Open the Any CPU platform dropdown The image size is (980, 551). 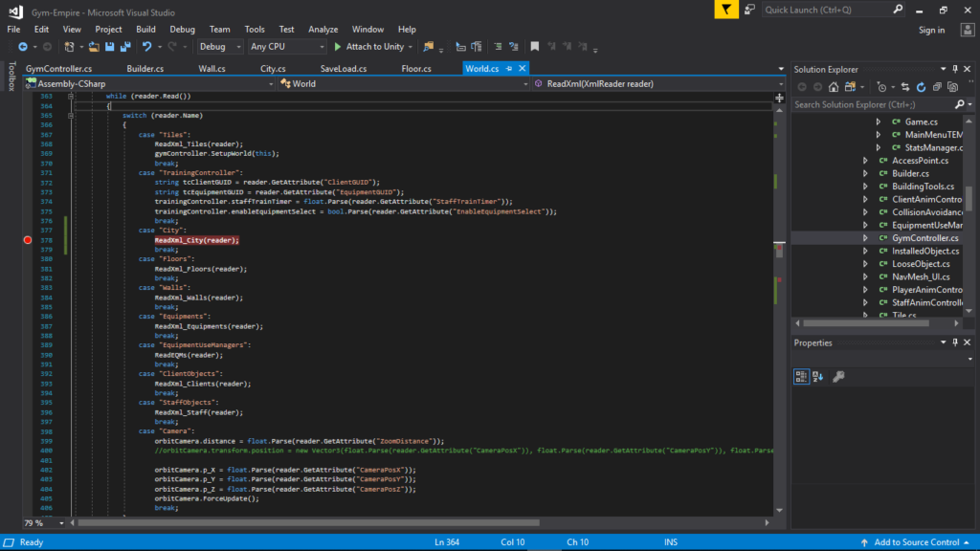285,46
